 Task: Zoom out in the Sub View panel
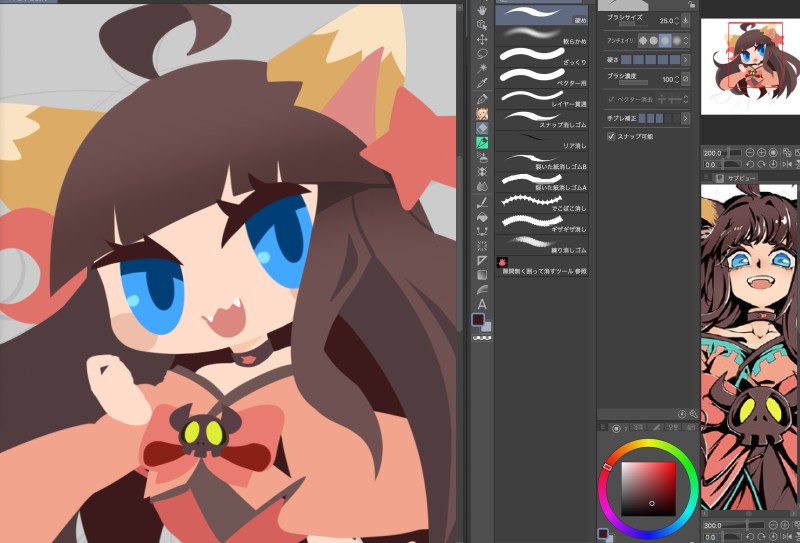773,525
